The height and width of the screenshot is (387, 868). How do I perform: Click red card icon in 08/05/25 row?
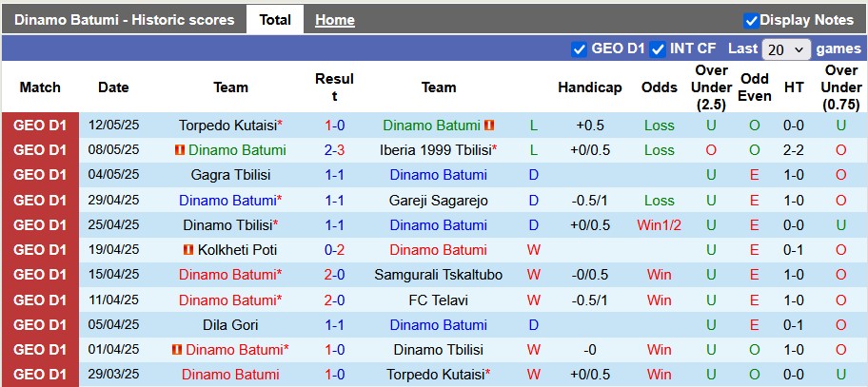(179, 150)
